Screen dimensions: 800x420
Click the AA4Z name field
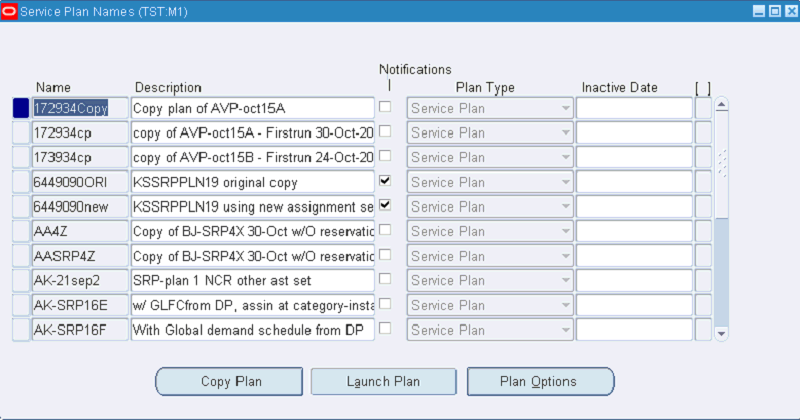[x=80, y=231]
